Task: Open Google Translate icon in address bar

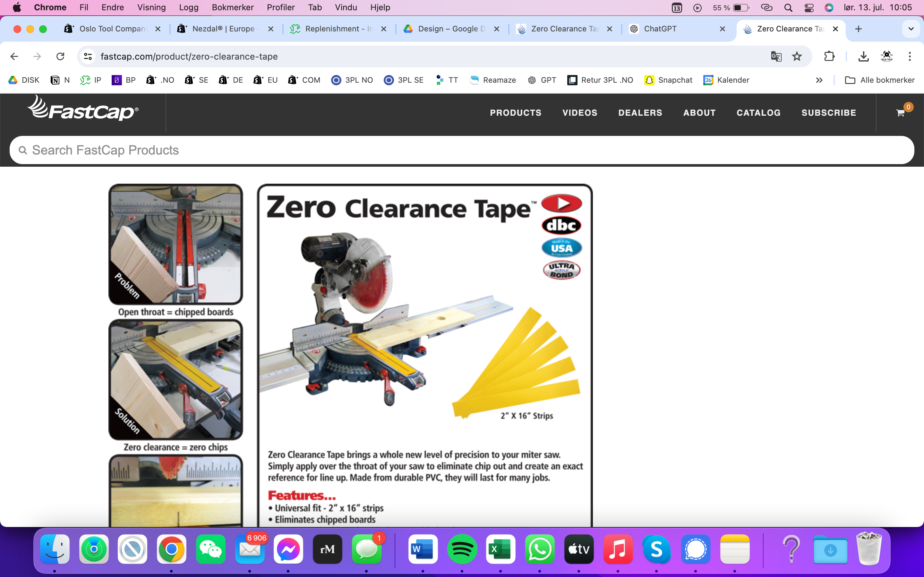Action: click(x=776, y=56)
